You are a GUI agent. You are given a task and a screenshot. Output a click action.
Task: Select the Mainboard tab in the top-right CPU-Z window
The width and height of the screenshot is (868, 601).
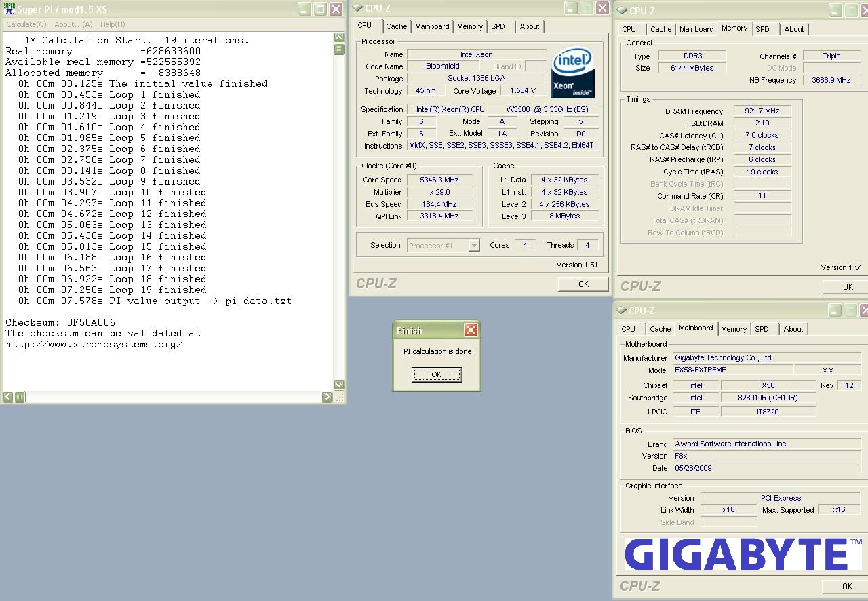point(696,29)
